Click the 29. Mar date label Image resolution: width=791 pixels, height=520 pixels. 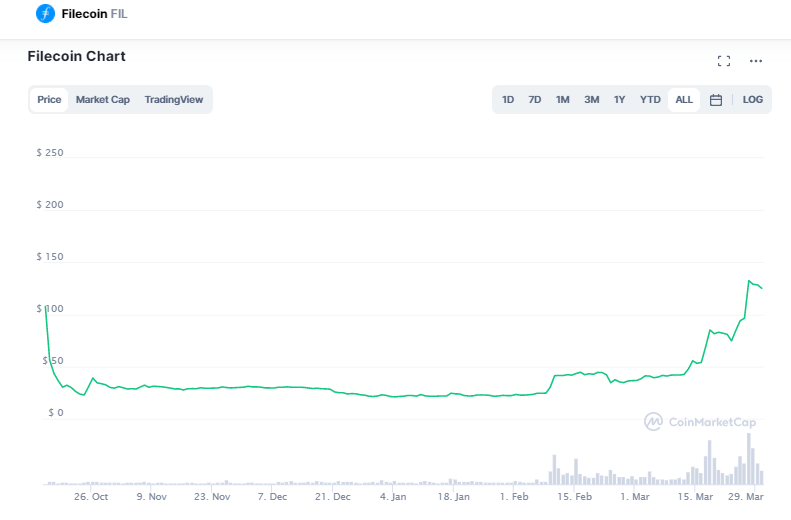pos(746,496)
